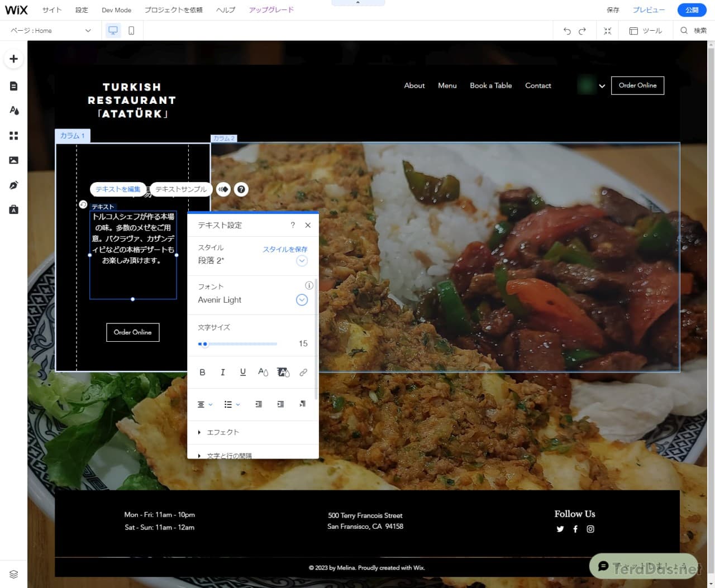715x588 pixels.
Task: Toggle italic formatting
Action: (x=222, y=372)
